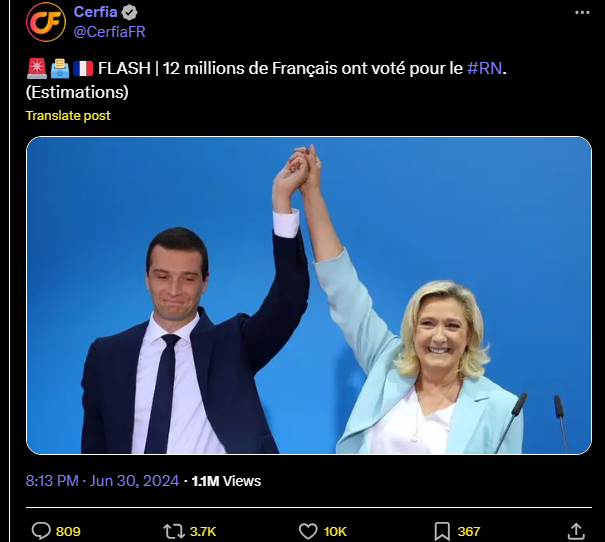Click the share upload icon
Viewport: 605px width, 542px height.
click(576, 531)
